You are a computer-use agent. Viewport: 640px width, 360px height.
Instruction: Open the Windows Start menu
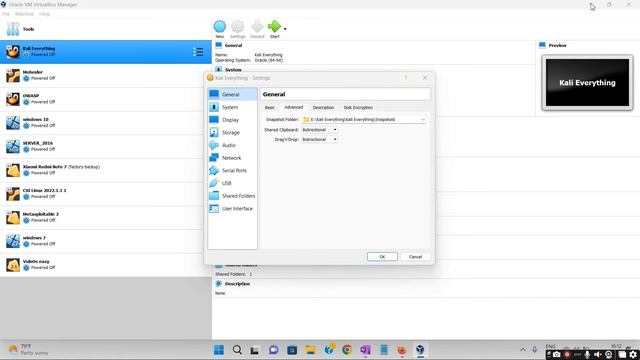click(219, 350)
